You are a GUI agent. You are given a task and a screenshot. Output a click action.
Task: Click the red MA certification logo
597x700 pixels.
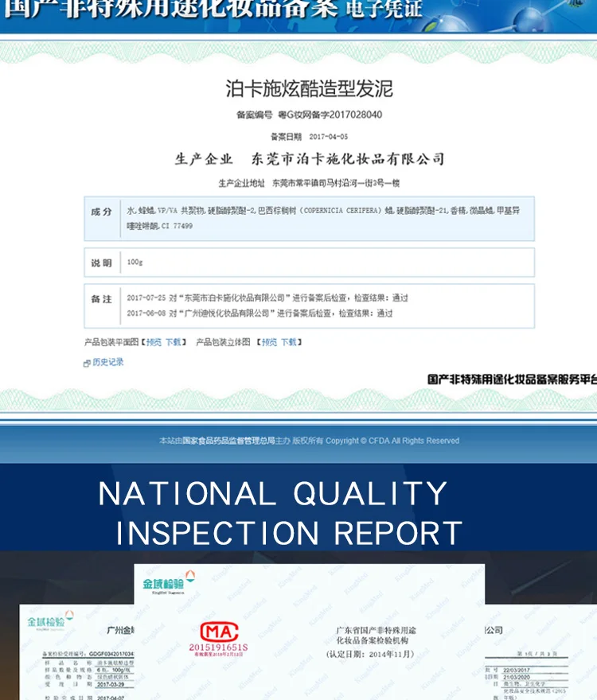point(219,632)
